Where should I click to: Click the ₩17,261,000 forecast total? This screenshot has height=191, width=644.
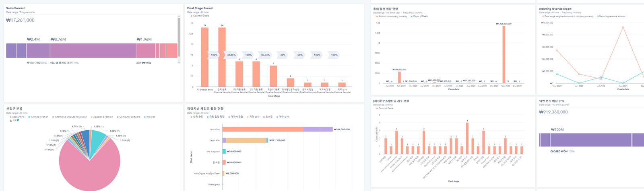click(x=21, y=20)
